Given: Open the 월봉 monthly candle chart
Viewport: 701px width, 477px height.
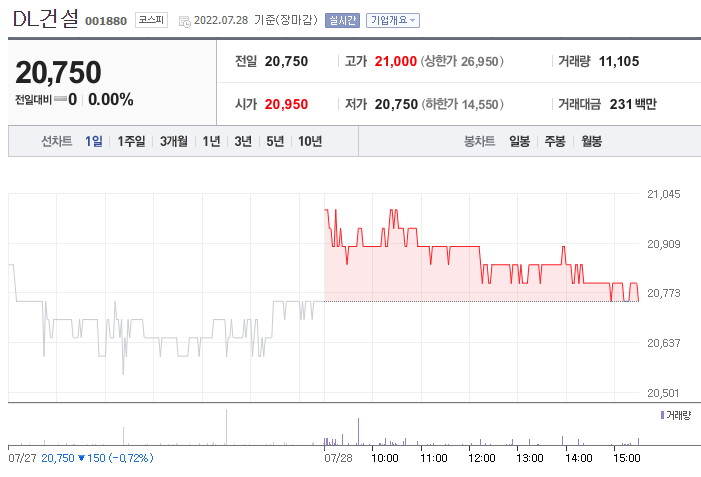Looking at the screenshot, I should (x=591, y=141).
